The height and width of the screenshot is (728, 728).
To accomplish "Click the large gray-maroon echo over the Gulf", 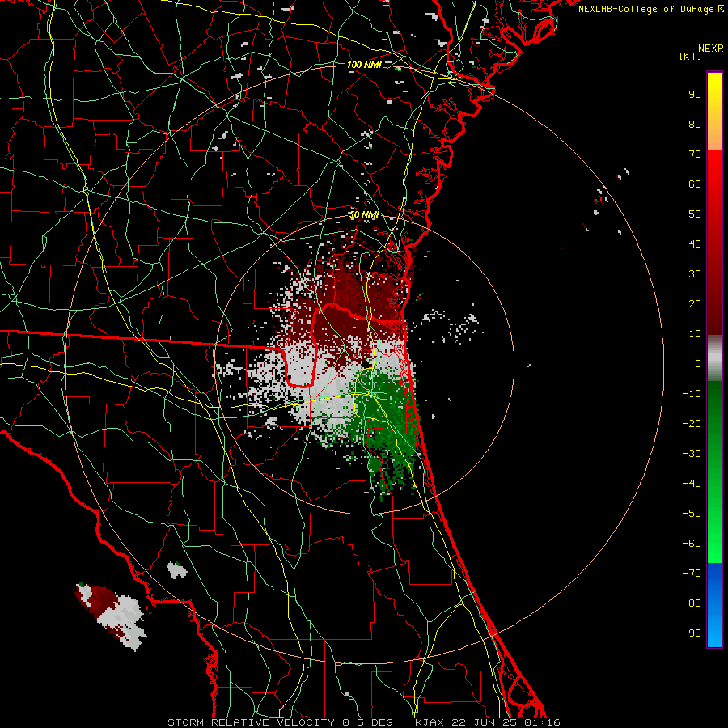I will tap(112, 616).
